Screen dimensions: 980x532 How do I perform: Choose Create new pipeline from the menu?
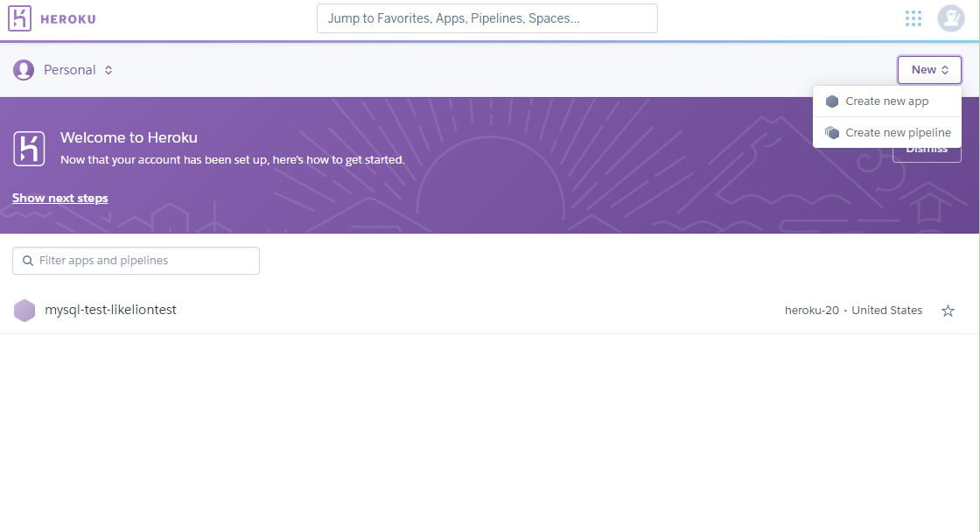click(887, 132)
